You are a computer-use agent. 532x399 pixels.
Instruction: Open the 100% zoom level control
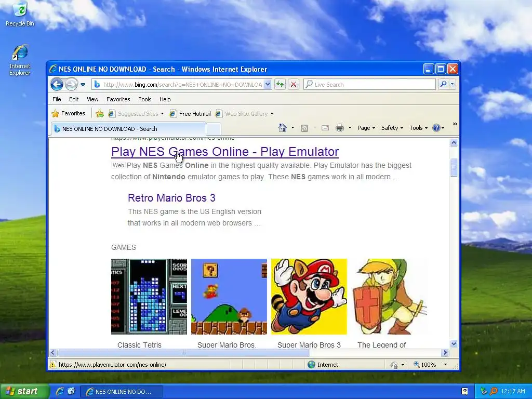click(x=430, y=365)
